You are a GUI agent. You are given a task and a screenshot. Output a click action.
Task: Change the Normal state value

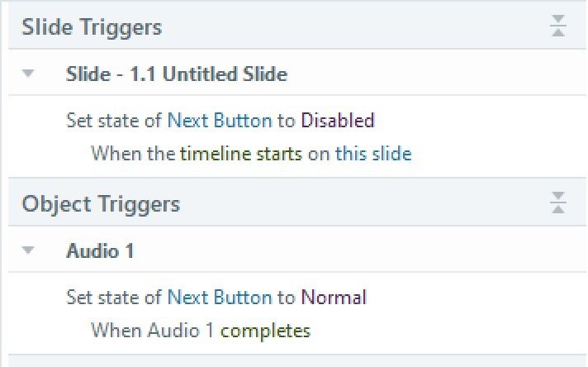point(333,297)
